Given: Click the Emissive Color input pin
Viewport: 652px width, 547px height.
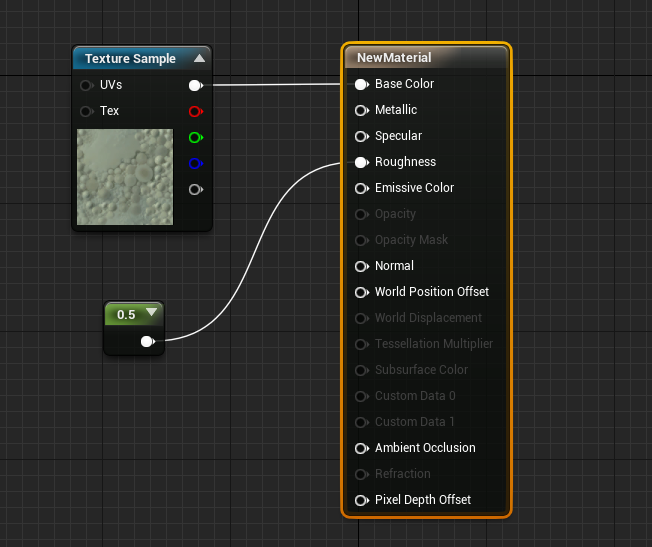Looking at the screenshot, I should click(362, 188).
